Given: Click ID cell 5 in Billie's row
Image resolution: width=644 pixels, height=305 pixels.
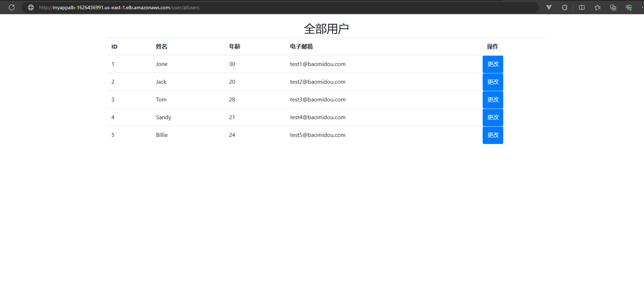Looking at the screenshot, I should [x=113, y=135].
